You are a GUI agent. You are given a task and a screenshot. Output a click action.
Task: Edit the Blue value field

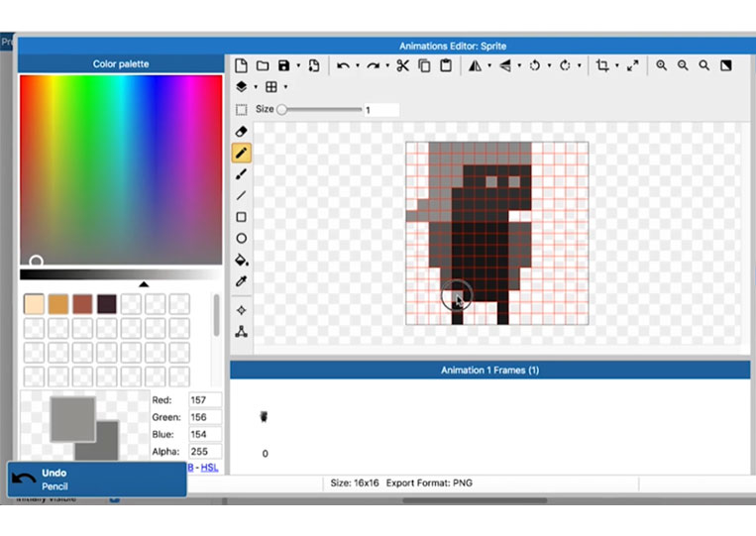(205, 434)
